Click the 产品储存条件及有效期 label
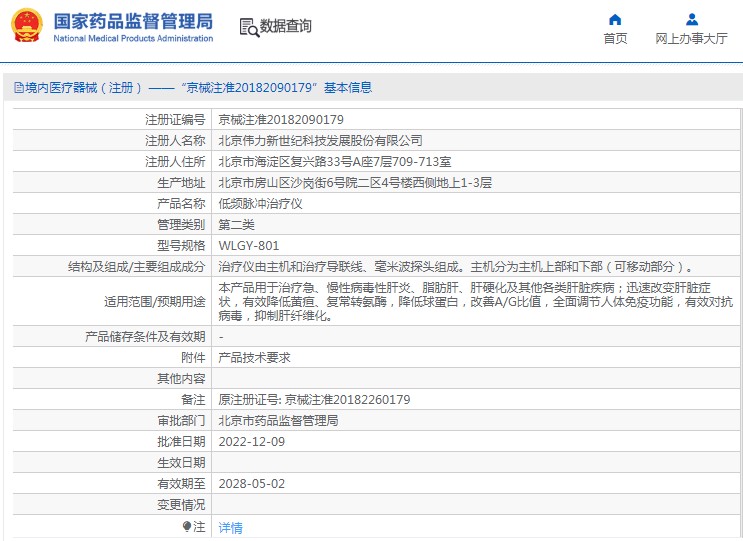This screenshot has width=743, height=541. (x=145, y=337)
